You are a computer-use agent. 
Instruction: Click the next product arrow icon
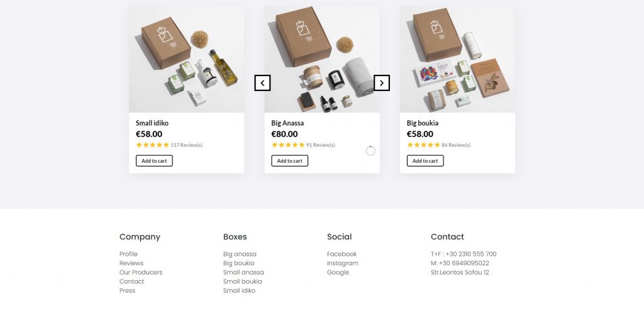click(x=382, y=83)
